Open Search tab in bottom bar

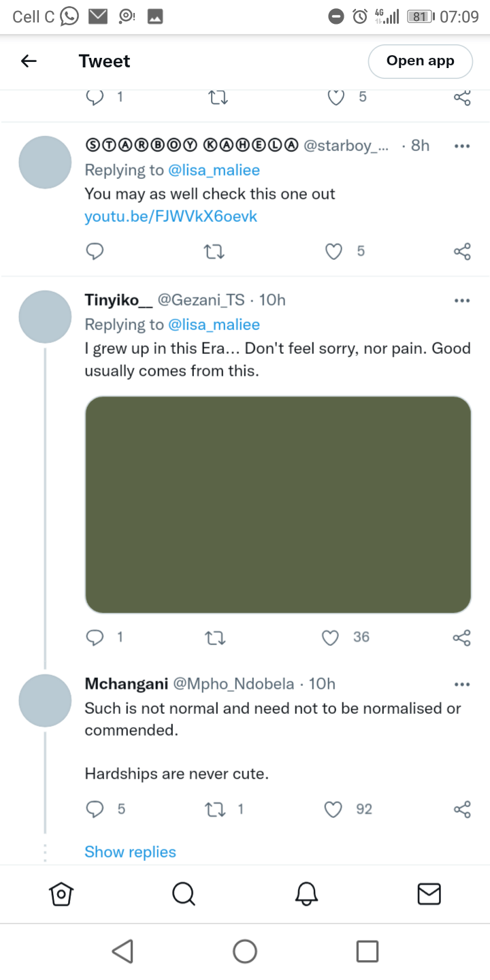[184, 894]
